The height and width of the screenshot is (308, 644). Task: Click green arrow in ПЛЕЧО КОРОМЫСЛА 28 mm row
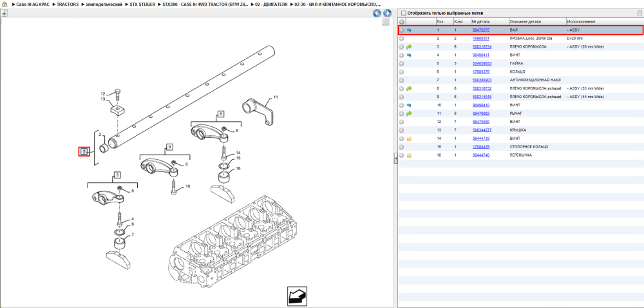[409, 47]
